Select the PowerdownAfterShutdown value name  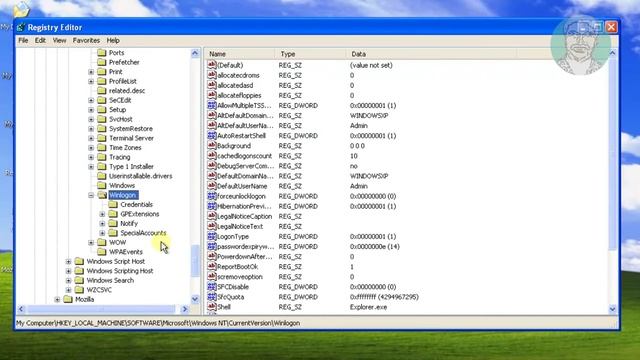[x=244, y=257]
